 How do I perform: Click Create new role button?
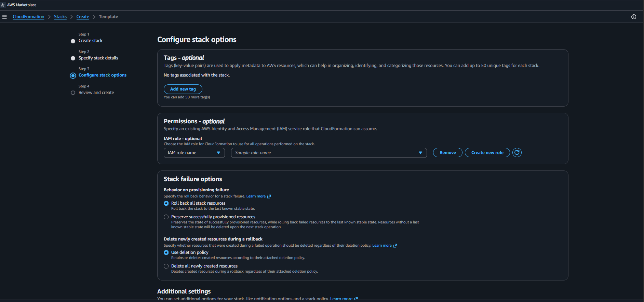point(487,153)
